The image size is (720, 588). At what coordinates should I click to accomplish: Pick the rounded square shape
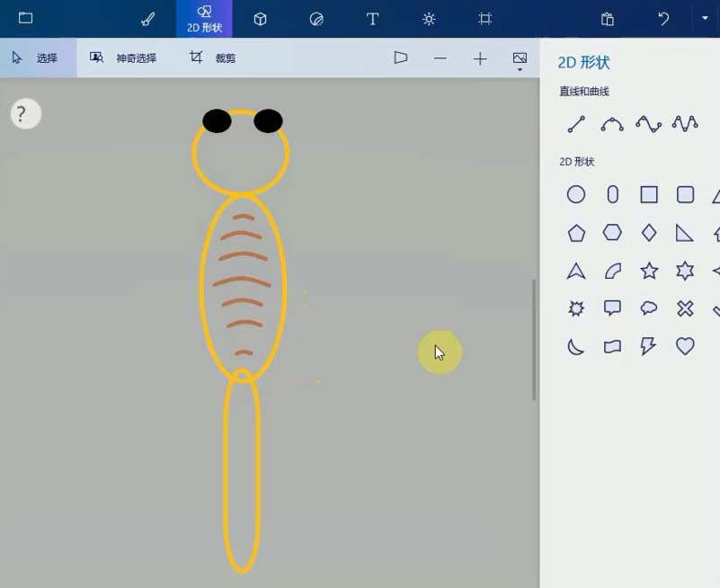coord(685,194)
